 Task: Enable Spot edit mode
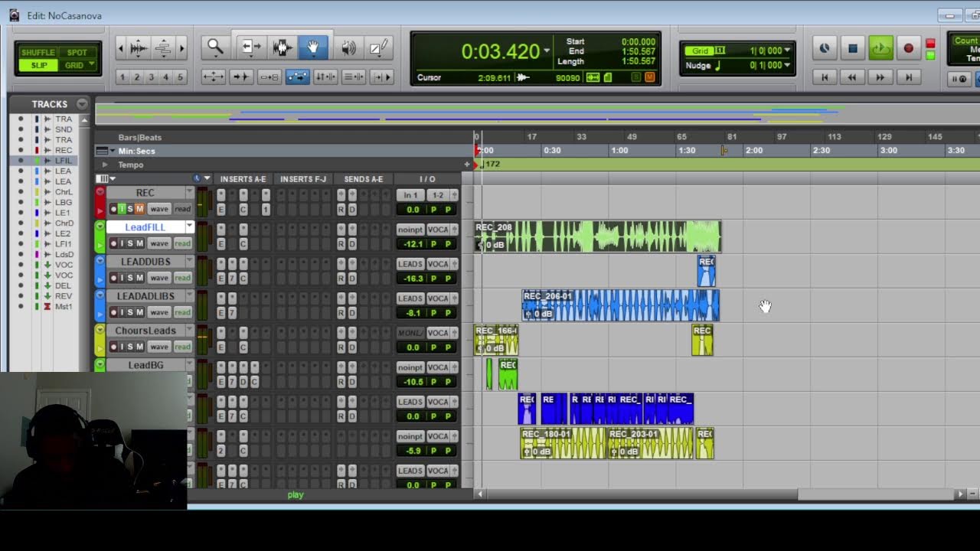pos(77,53)
